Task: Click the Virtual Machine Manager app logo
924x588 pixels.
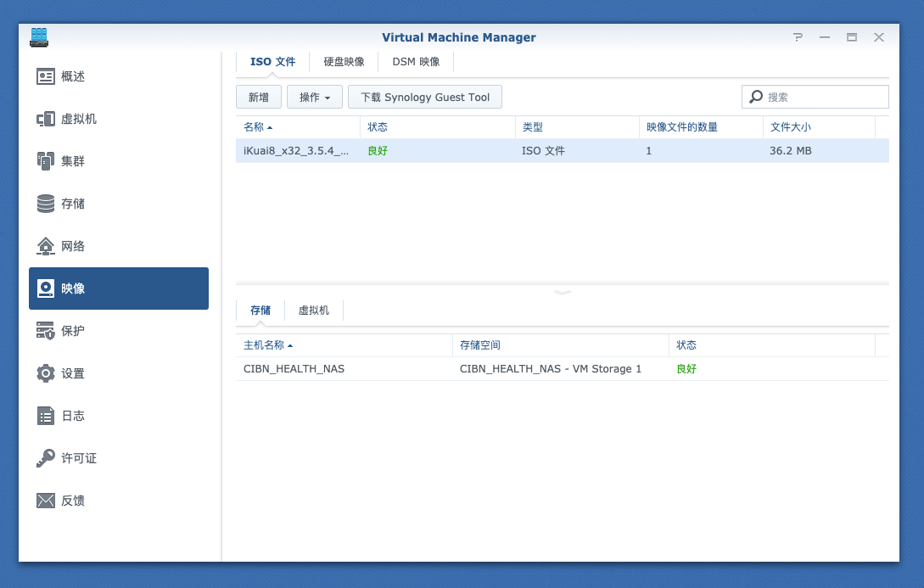Action: [39, 37]
